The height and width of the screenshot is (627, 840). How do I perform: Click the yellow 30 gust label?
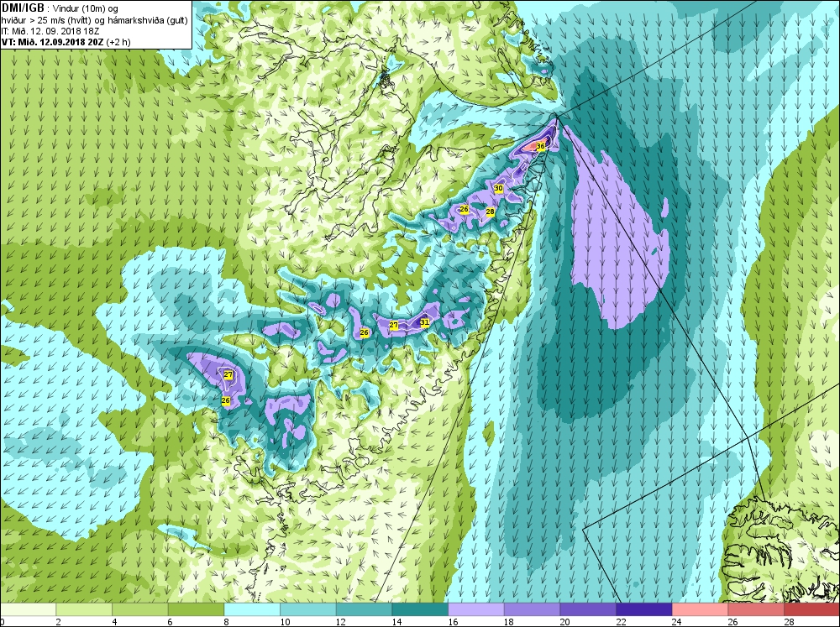(498, 188)
